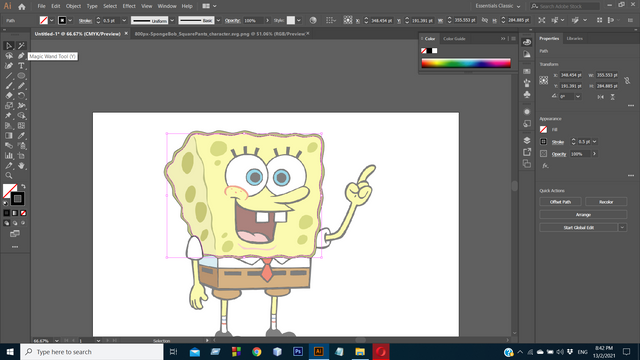Select the Mesh tool
The height and width of the screenshot is (360, 640).
click(x=21, y=126)
